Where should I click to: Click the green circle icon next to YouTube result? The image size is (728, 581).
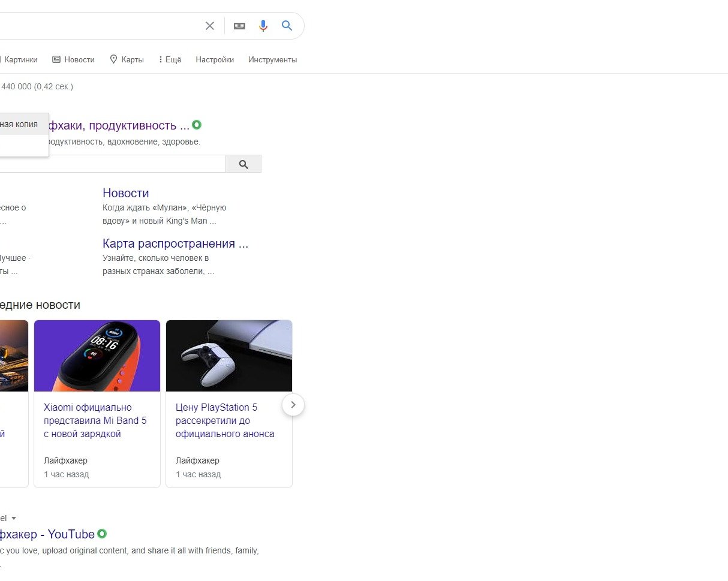[102, 534]
